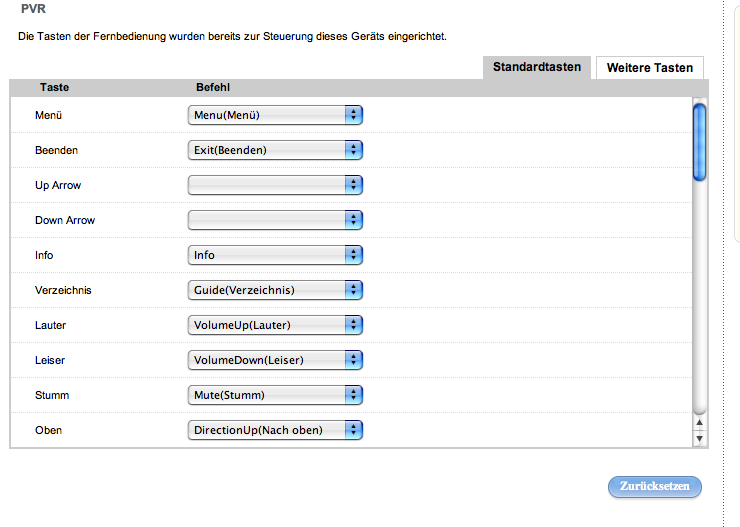Open the VolumeDown(Leiser) dropdown

click(275, 360)
